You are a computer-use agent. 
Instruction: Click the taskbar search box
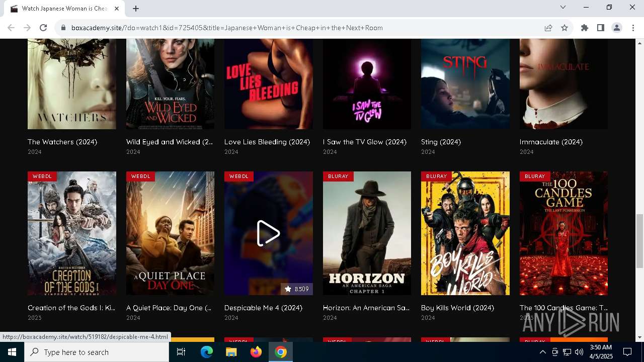97,352
